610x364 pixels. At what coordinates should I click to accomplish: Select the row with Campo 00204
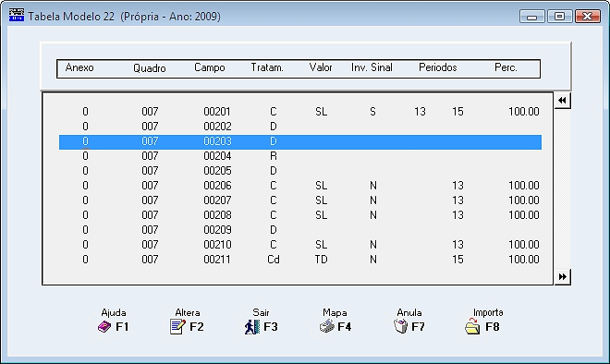pyautogui.click(x=300, y=156)
